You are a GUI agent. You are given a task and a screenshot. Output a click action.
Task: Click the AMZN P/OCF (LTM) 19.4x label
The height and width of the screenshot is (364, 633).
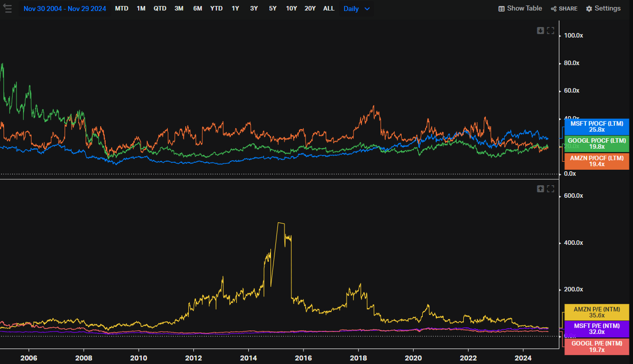[597, 161]
